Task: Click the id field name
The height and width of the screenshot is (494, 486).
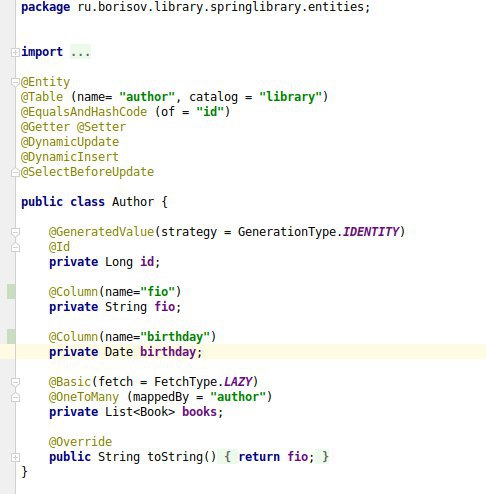Action: (147, 262)
